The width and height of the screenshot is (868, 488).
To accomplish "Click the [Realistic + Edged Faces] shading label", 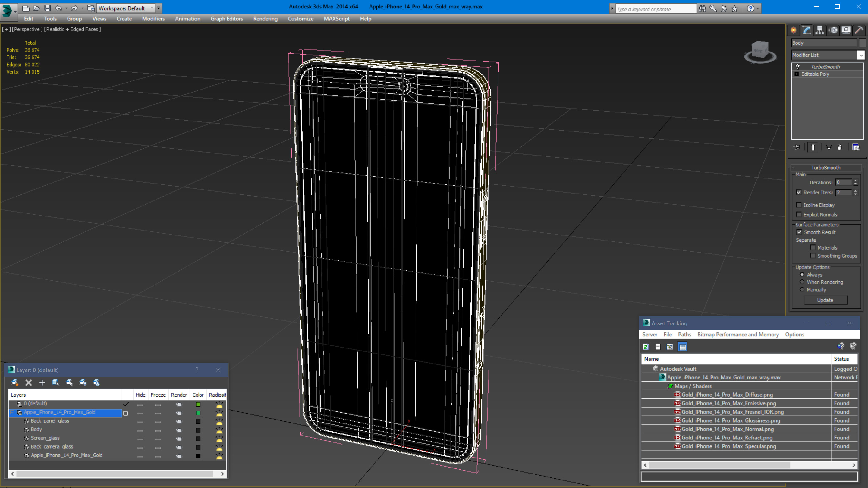I will [x=72, y=29].
